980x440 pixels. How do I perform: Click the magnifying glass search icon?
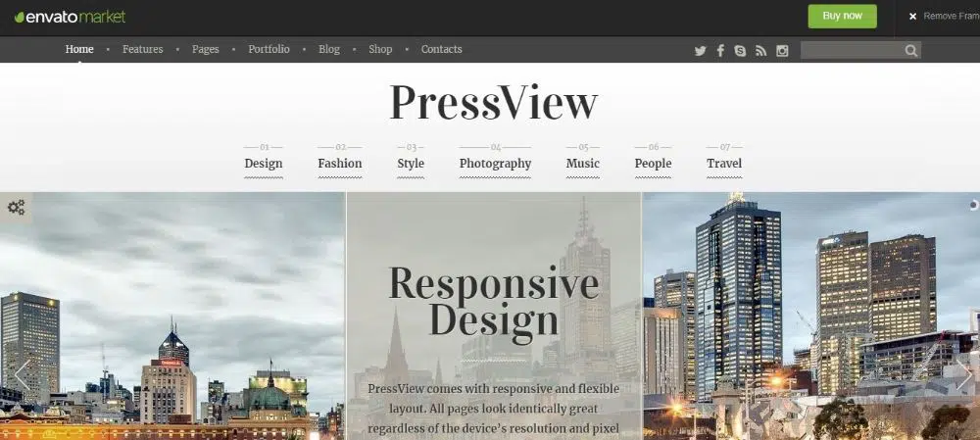pyautogui.click(x=911, y=51)
